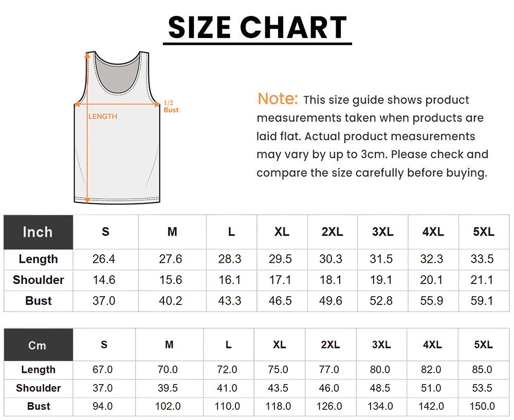
Task: Click the "SIZE CHART" heading
Action: point(257,28)
